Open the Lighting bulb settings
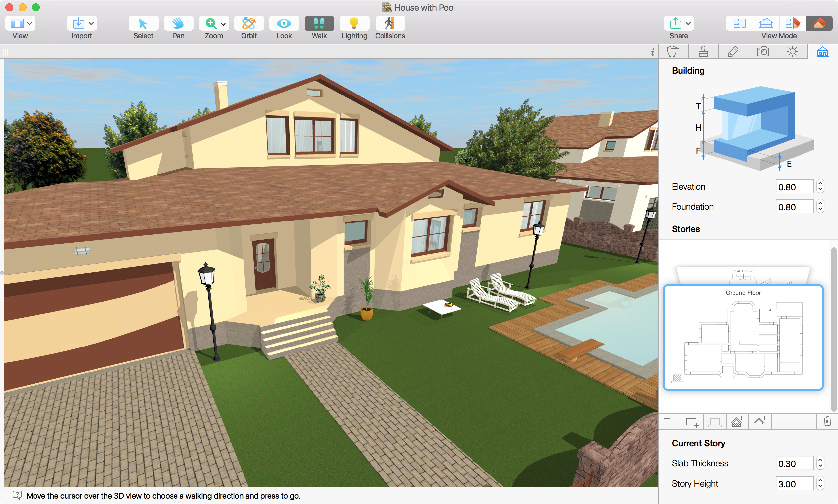838x504 pixels. click(x=354, y=24)
